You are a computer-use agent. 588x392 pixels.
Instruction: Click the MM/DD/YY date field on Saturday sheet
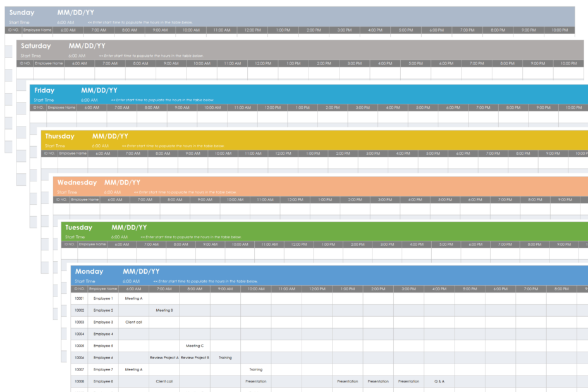pos(87,46)
